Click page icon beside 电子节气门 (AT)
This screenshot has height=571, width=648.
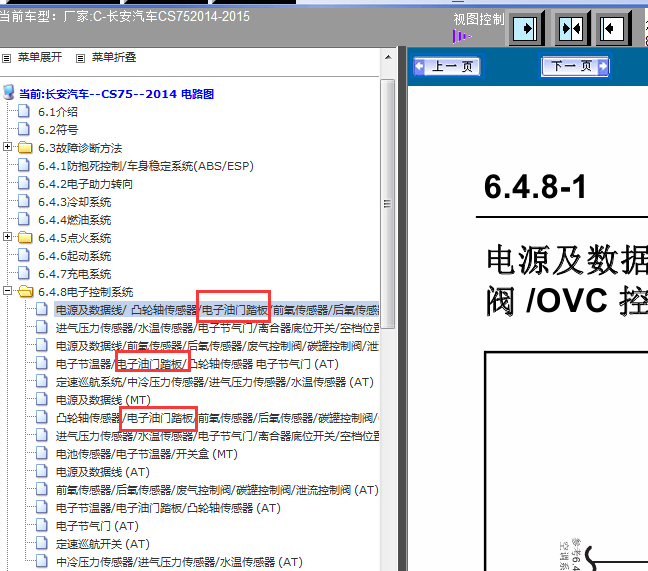pos(42,526)
